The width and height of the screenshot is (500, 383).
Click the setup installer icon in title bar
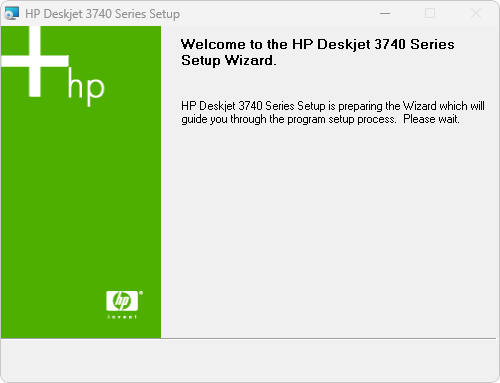click(11, 14)
